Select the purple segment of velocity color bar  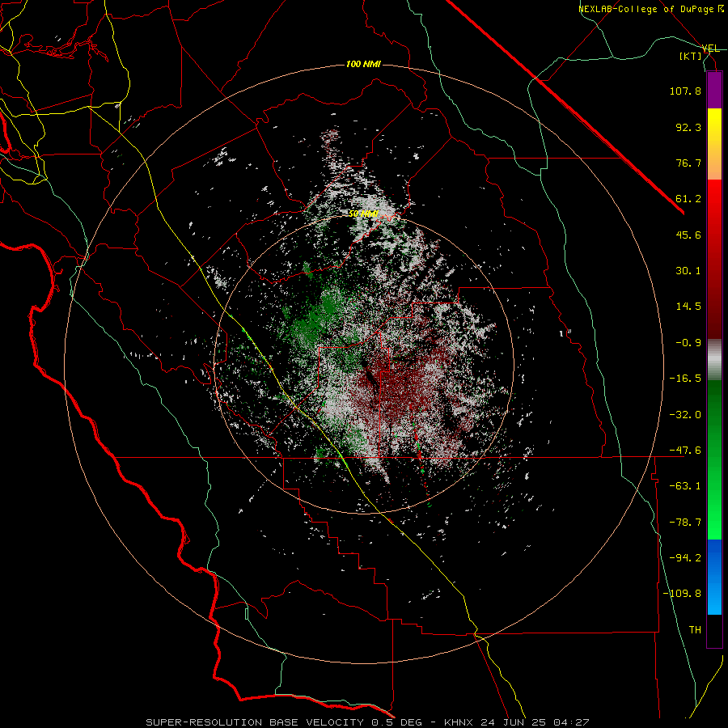coord(714,90)
